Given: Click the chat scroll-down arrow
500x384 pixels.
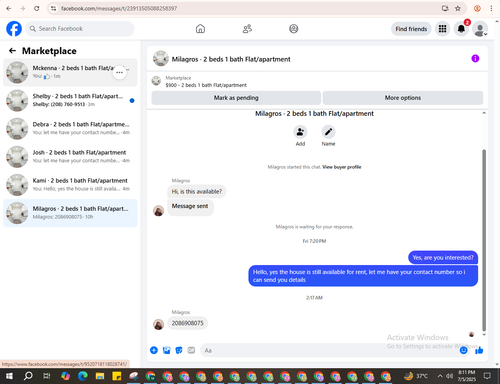Looking at the screenshot, I should tap(484, 334).
